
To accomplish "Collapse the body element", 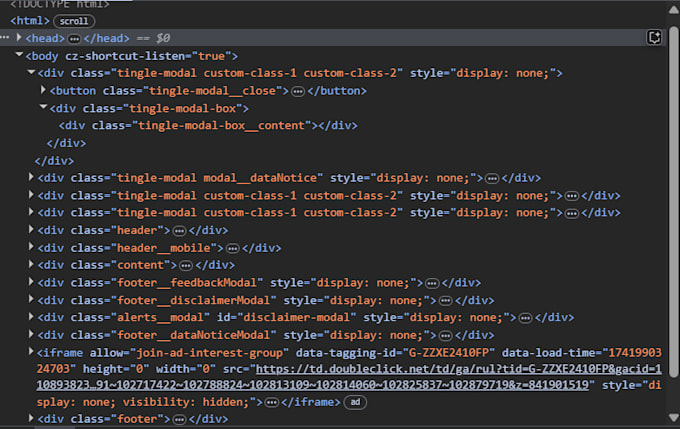I will point(19,55).
